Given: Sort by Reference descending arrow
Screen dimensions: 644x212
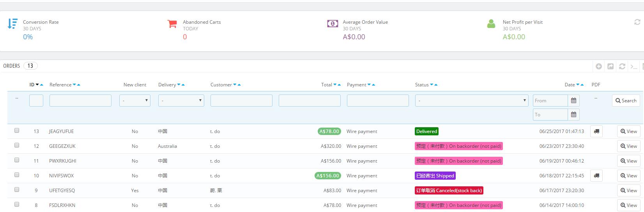Looking at the screenshot, I should pyautogui.click(x=74, y=85).
